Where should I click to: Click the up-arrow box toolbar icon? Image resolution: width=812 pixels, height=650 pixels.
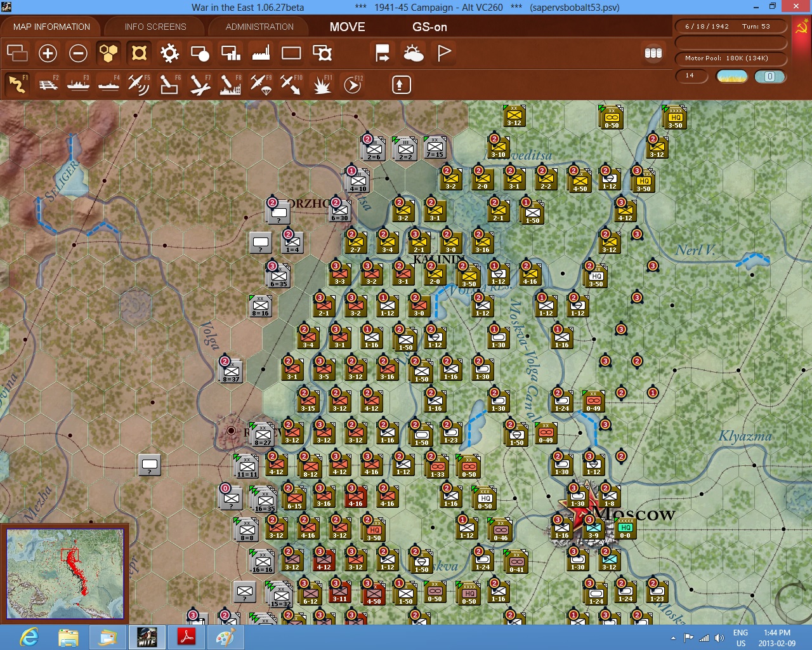pos(401,84)
